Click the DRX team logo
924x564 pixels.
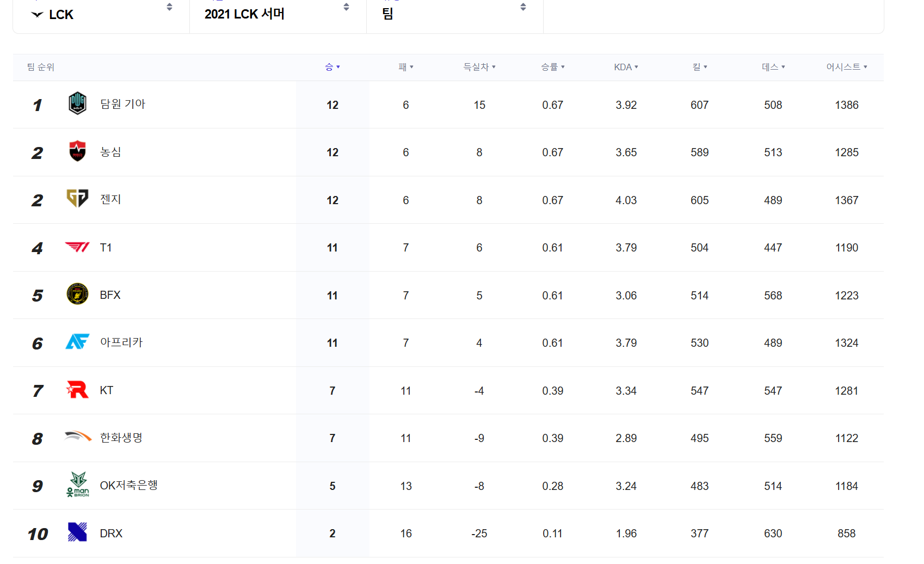pos(77,532)
